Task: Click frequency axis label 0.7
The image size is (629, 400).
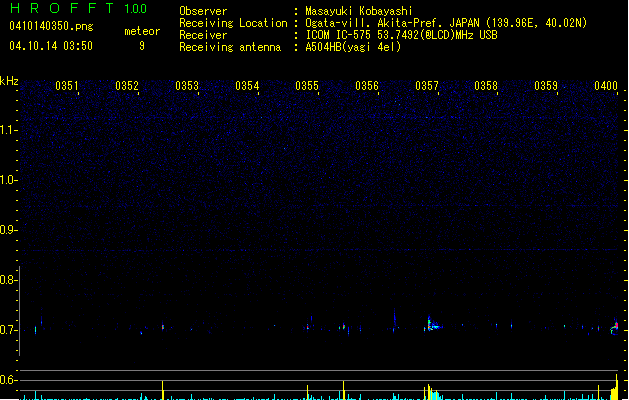Action: [x=8, y=330]
